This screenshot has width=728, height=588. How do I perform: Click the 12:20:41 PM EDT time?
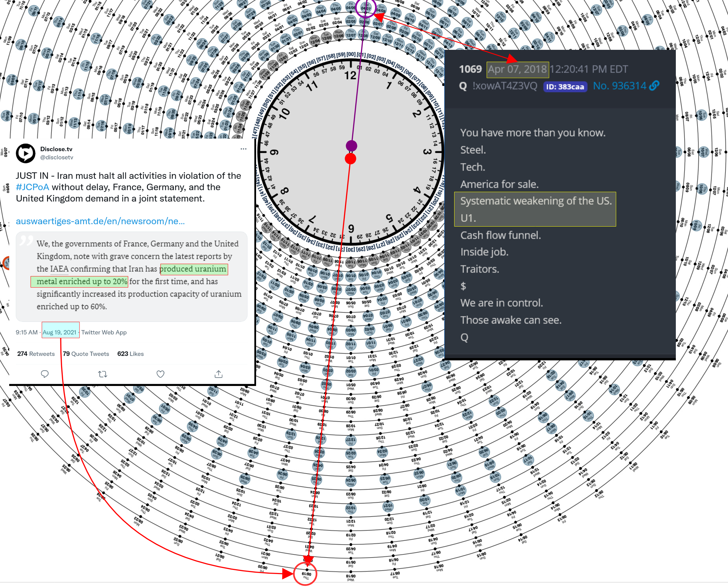click(589, 69)
